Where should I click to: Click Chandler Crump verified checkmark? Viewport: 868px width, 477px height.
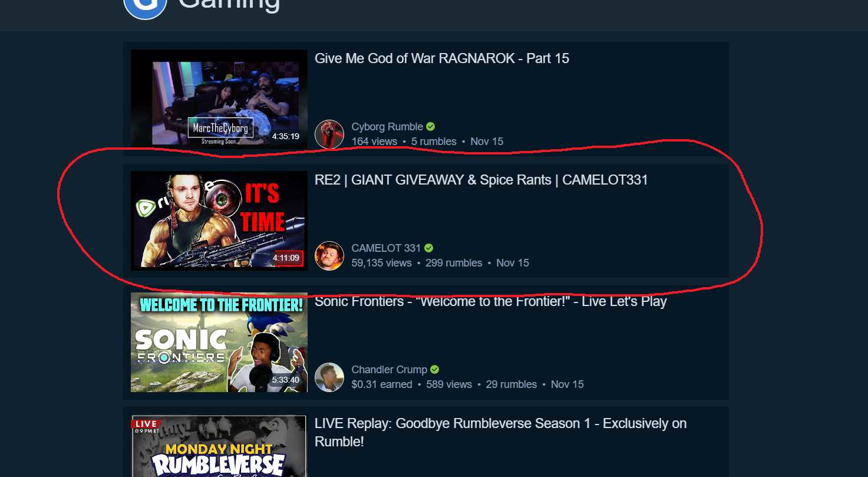click(435, 370)
